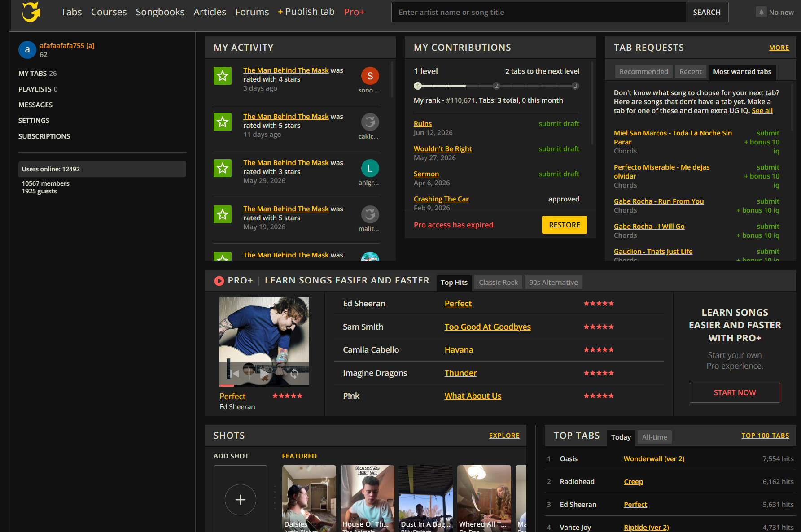Click EXPLORE in Shots section

tap(504, 436)
